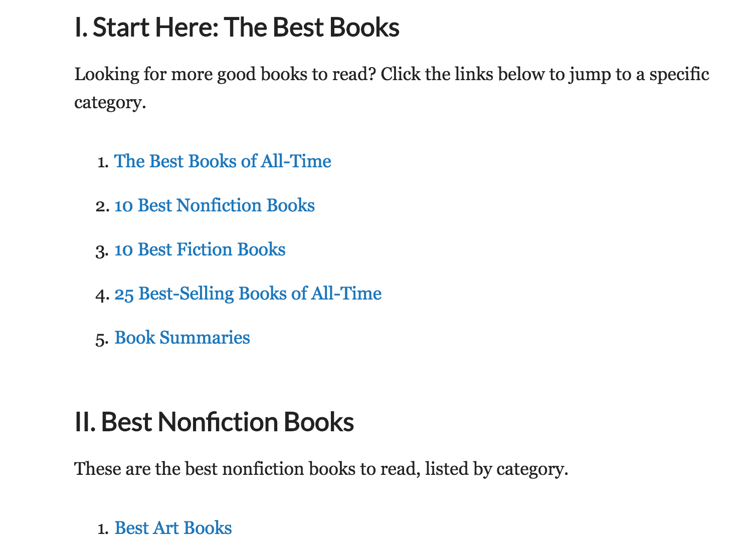This screenshot has width=756, height=556.
Task: Go to 25 Best-Selling Books of All-Time
Action: [248, 294]
